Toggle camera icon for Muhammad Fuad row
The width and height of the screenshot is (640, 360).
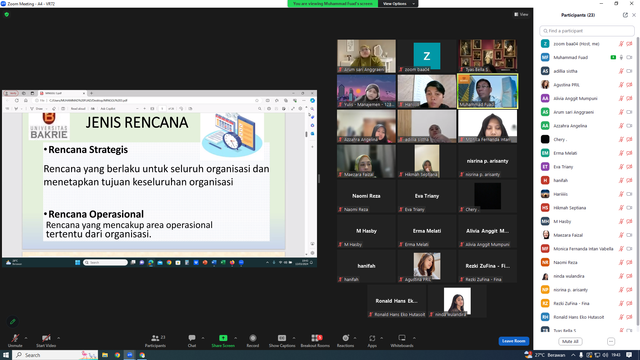(x=629, y=58)
